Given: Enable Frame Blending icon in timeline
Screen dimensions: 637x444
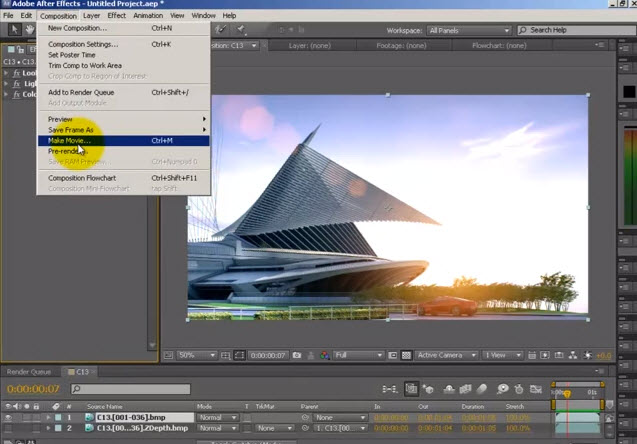Looking at the screenshot, I should coord(465,389).
